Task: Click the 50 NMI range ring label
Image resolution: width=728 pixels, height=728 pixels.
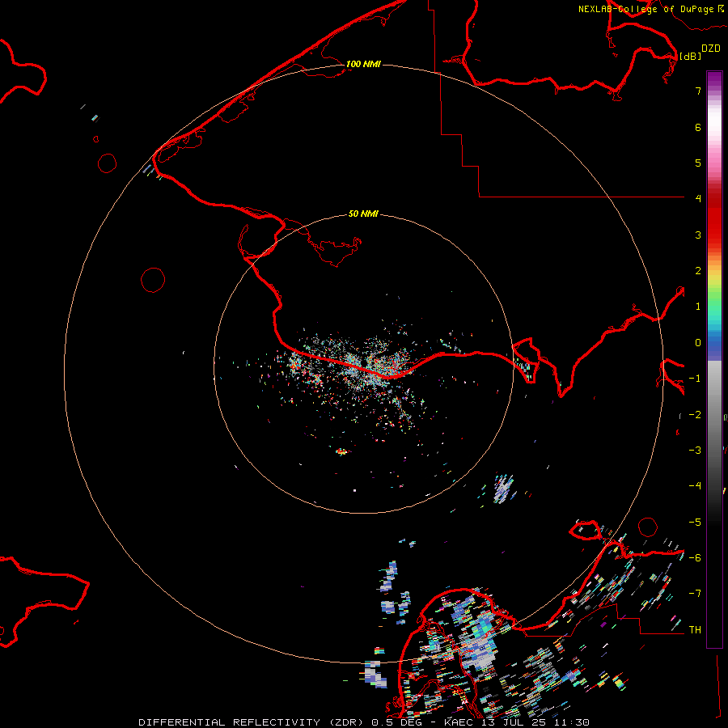Action: [x=363, y=214]
